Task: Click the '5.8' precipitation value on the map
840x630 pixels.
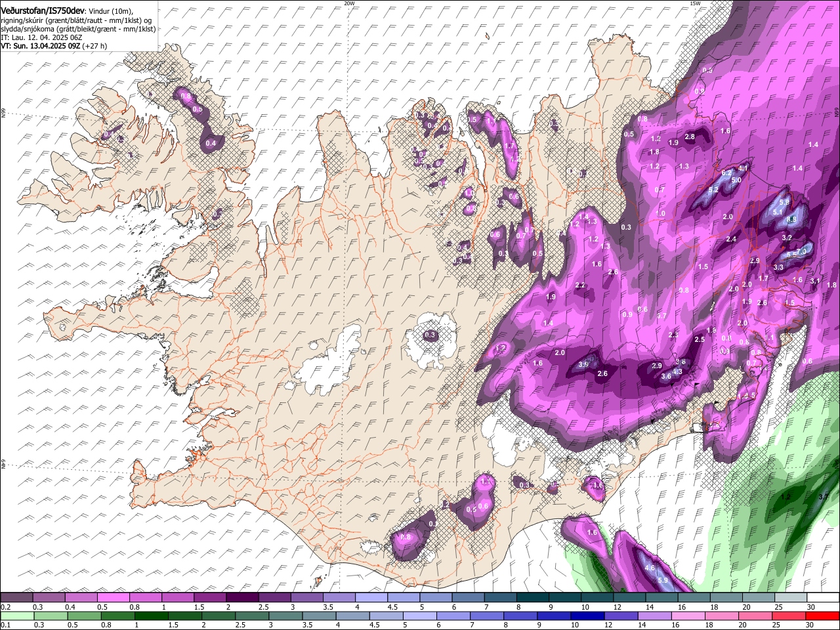Action: [x=784, y=203]
